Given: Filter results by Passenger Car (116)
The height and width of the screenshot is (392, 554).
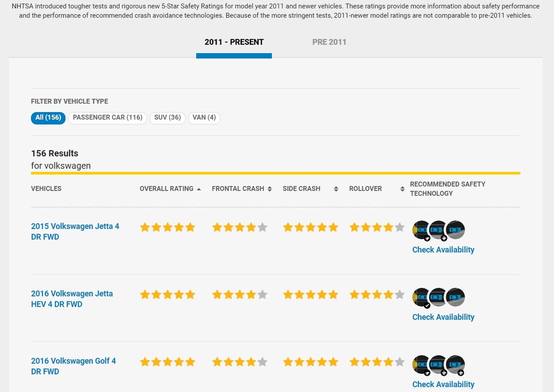Looking at the screenshot, I should [x=108, y=118].
